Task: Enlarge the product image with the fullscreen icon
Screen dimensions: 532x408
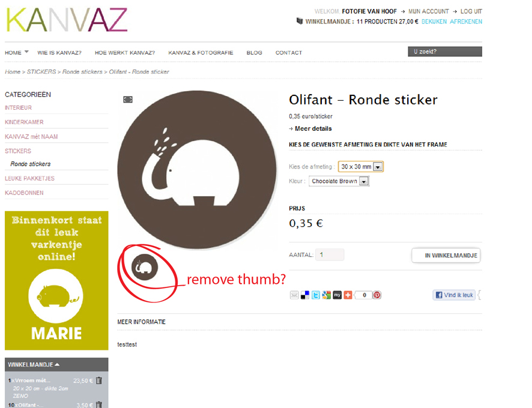Action: 128,100
